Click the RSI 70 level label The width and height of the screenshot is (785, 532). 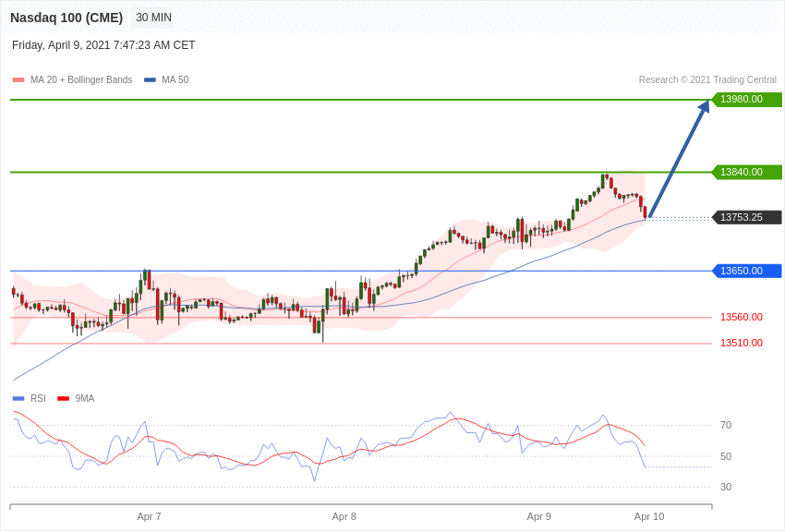coord(725,426)
